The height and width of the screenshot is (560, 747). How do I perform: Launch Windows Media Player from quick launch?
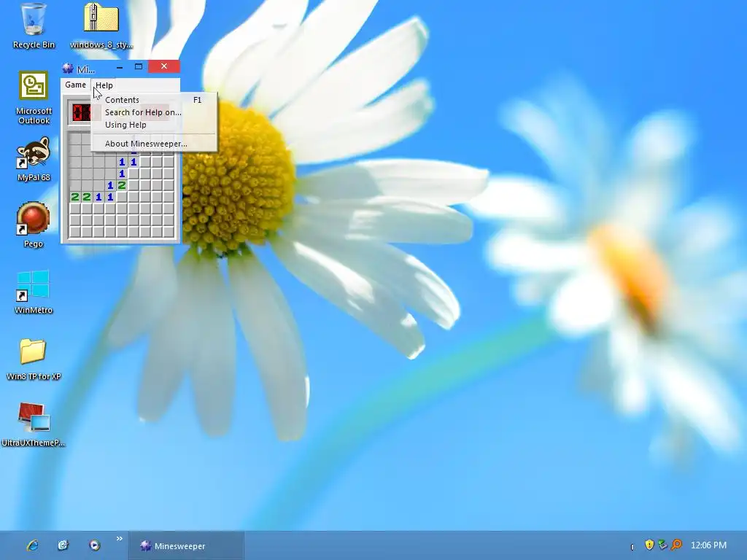pos(94,545)
